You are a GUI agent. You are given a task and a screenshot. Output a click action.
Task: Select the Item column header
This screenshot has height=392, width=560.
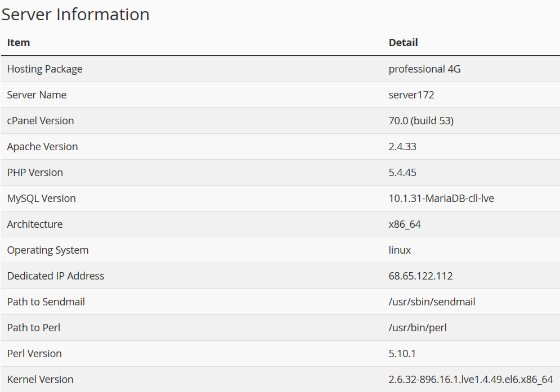pos(19,43)
